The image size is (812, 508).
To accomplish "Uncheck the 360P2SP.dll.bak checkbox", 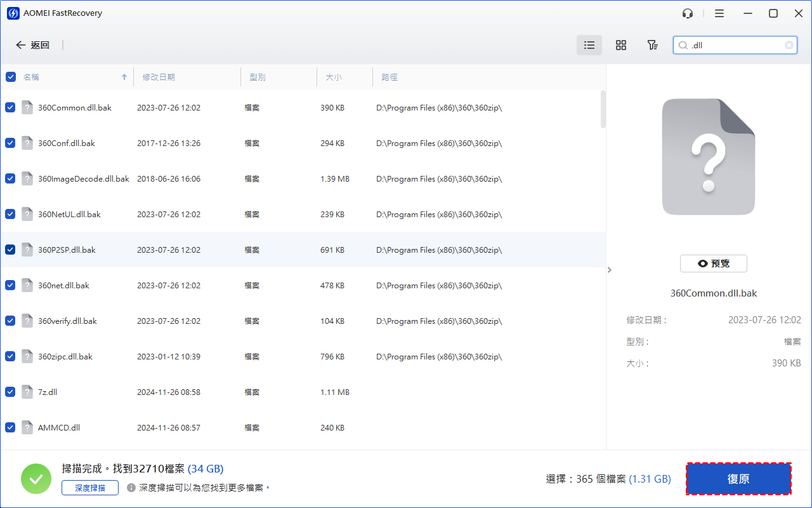I will (10, 250).
